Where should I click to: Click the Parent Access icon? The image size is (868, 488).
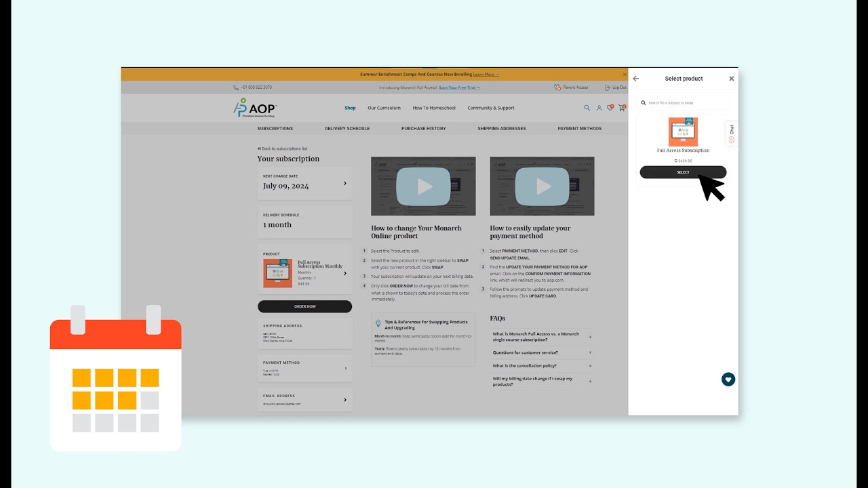point(557,87)
